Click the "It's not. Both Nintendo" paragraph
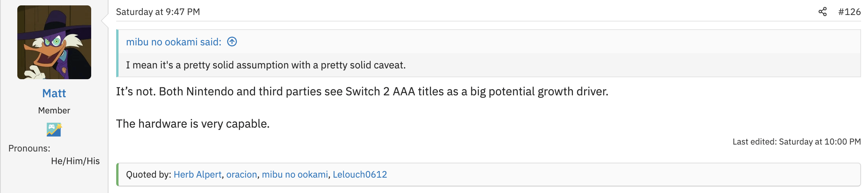The image size is (868, 193). (362, 92)
